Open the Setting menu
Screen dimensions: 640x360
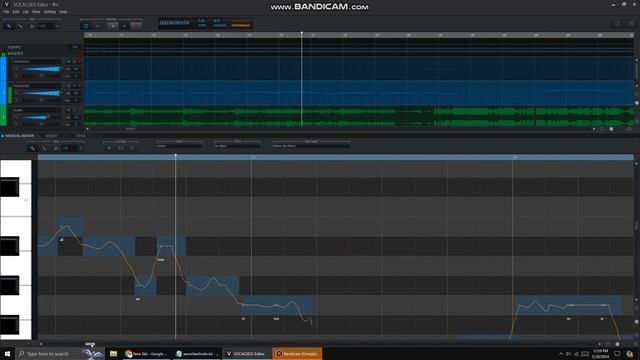pyautogui.click(x=50, y=12)
